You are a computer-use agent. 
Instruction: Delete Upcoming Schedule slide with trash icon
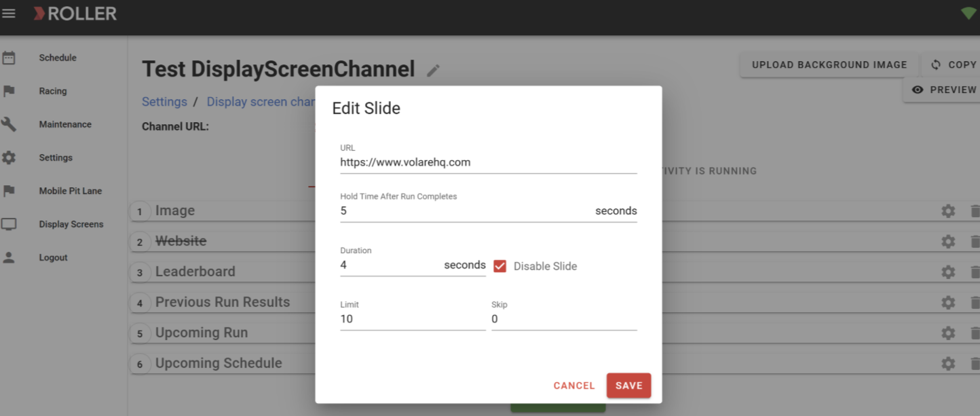point(975,364)
